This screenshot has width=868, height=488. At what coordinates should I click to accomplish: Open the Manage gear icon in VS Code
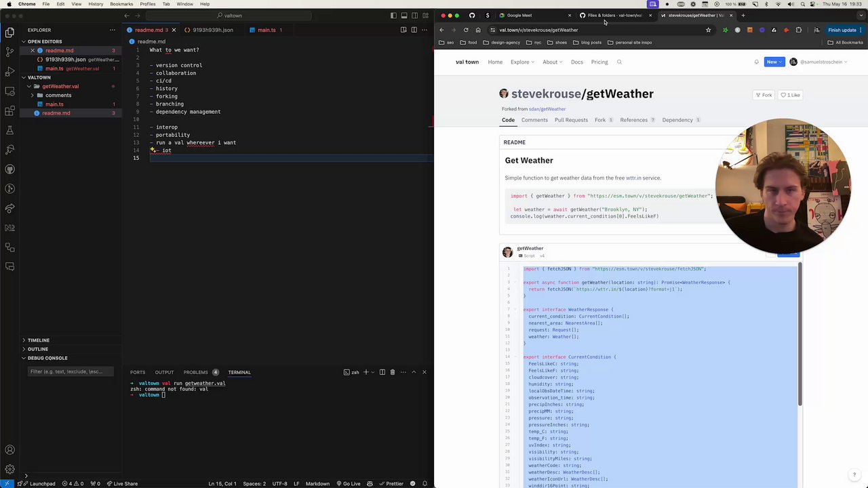[x=9, y=469]
